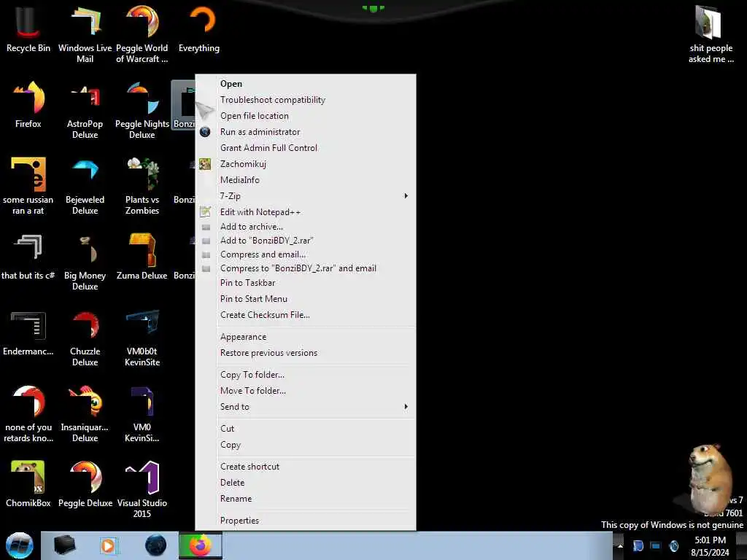Choose Compress to "BonziBDY_2.rar" and email

[x=306, y=268]
